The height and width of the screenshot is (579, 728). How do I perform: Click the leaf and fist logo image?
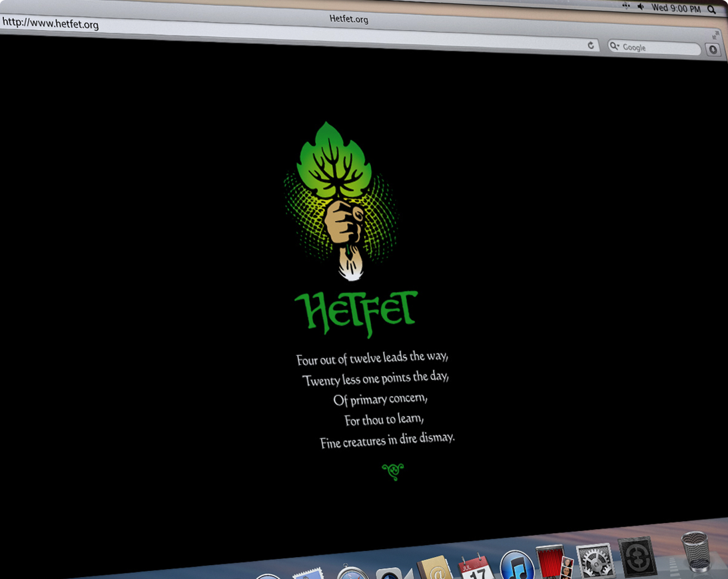342,202
